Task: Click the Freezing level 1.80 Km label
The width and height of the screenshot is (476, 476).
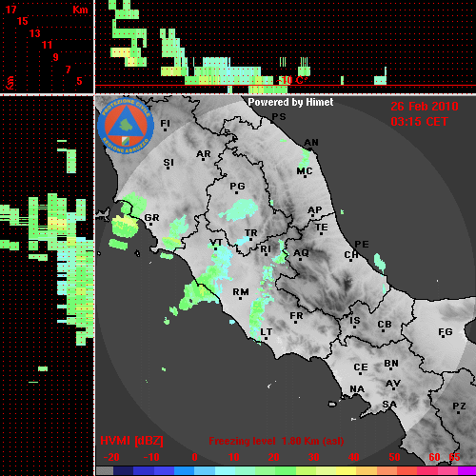Action: tap(276, 441)
